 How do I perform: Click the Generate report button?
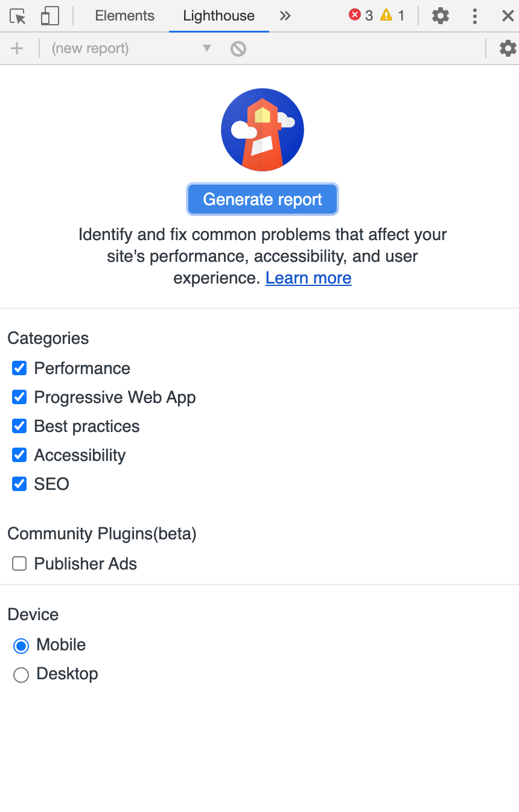click(263, 199)
